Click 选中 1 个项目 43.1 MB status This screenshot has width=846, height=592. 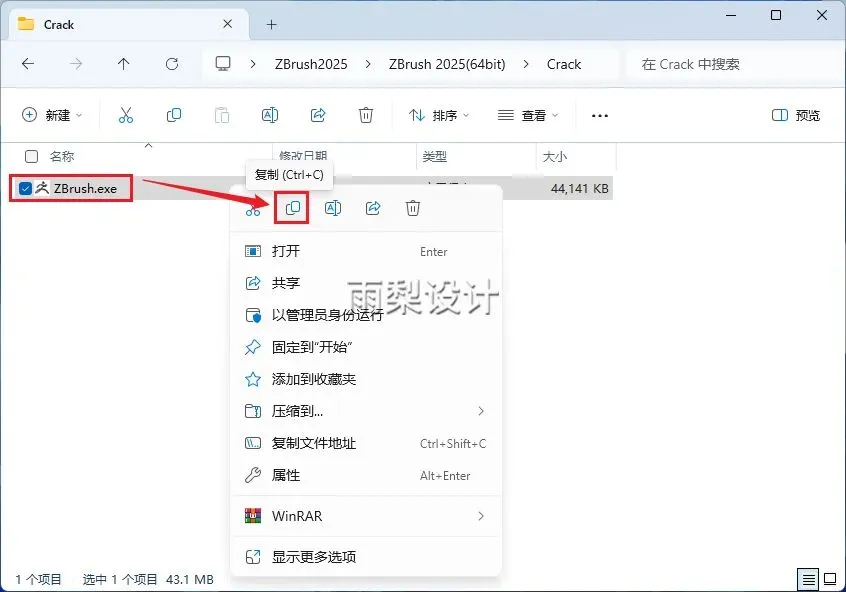pos(148,580)
